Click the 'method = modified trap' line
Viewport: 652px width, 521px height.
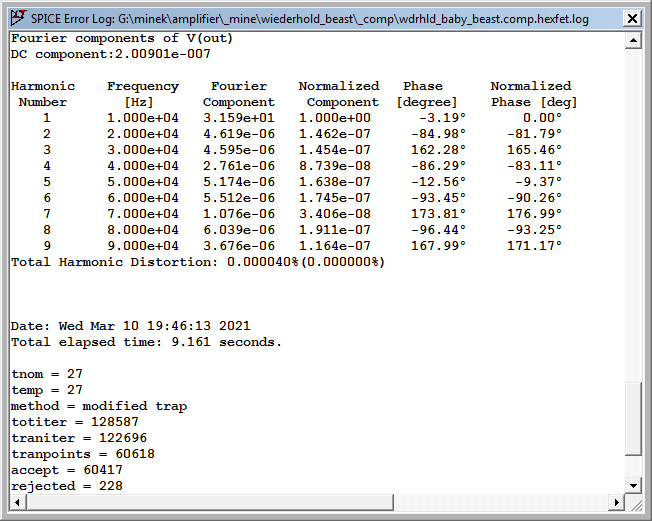pos(99,406)
